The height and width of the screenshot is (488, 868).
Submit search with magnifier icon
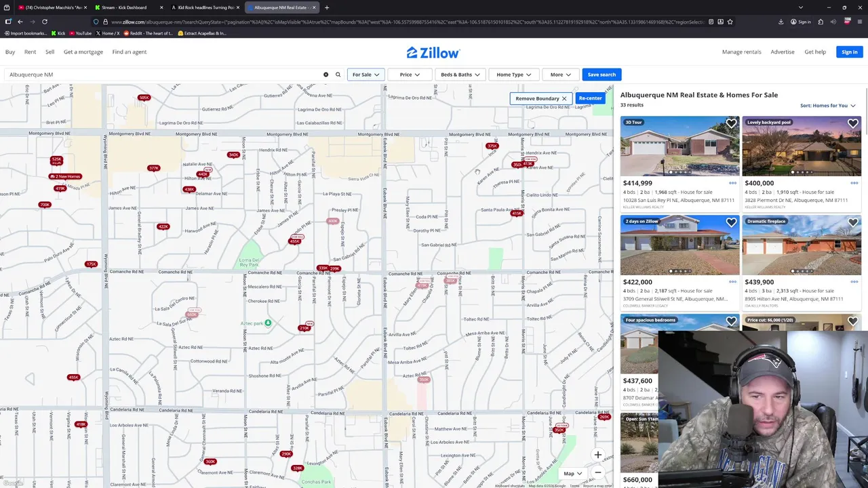338,75
